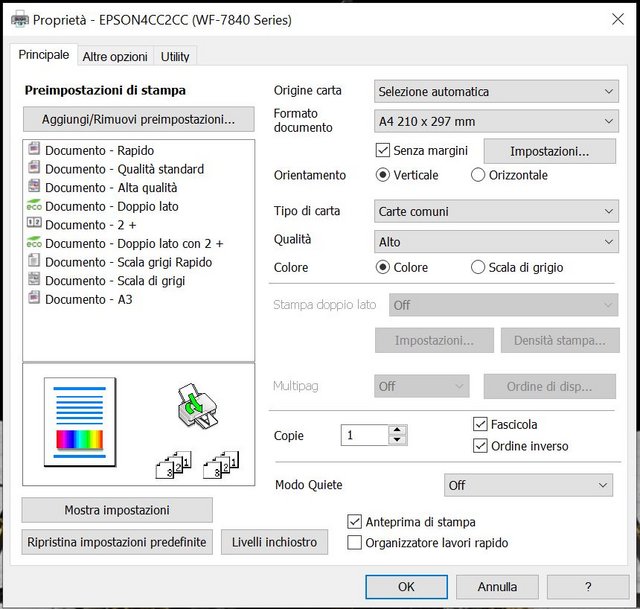The height and width of the screenshot is (609, 640).
Task: Open Livelli inchiostro
Action: [x=274, y=542]
